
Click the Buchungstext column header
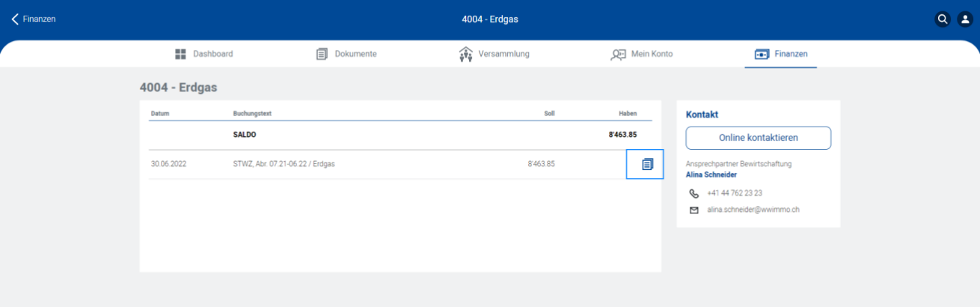click(252, 114)
